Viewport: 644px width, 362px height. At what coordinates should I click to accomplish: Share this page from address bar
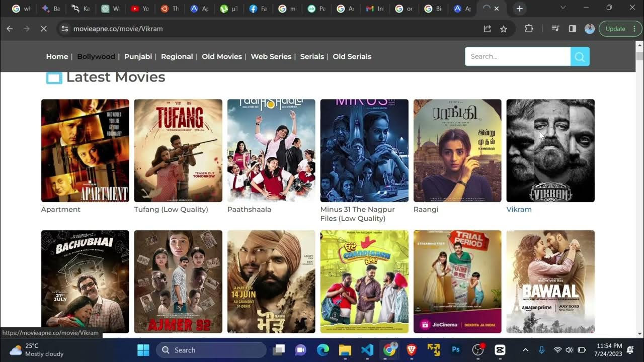pos(487,29)
